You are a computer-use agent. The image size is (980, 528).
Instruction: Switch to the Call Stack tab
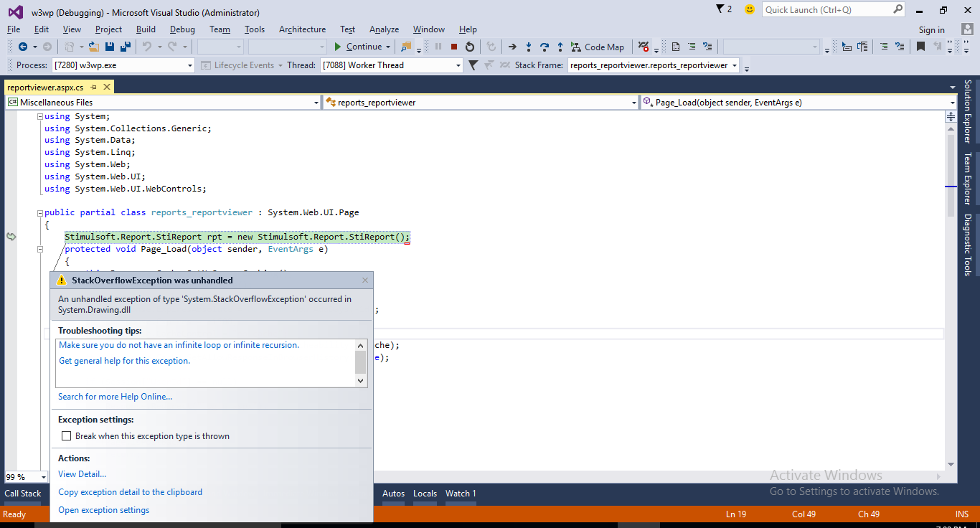pyautogui.click(x=23, y=494)
